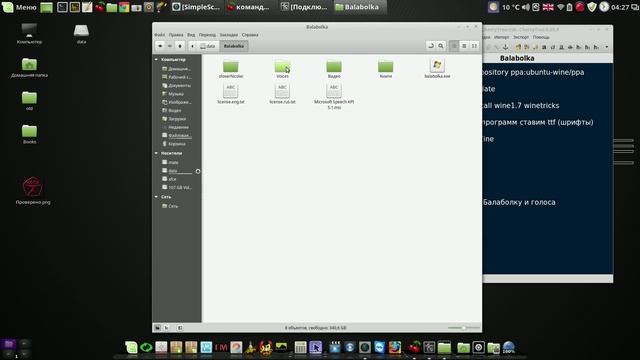This screenshot has width=640, height=360.
Task: Select the balabolka.exe file
Action: click(437, 69)
